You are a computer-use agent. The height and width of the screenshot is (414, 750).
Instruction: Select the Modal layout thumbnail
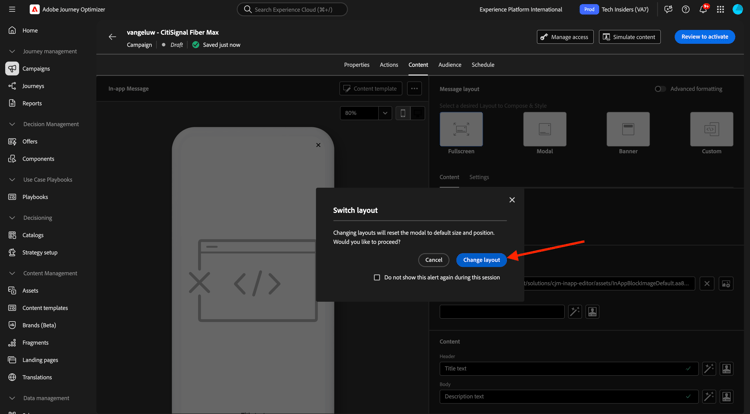545,129
